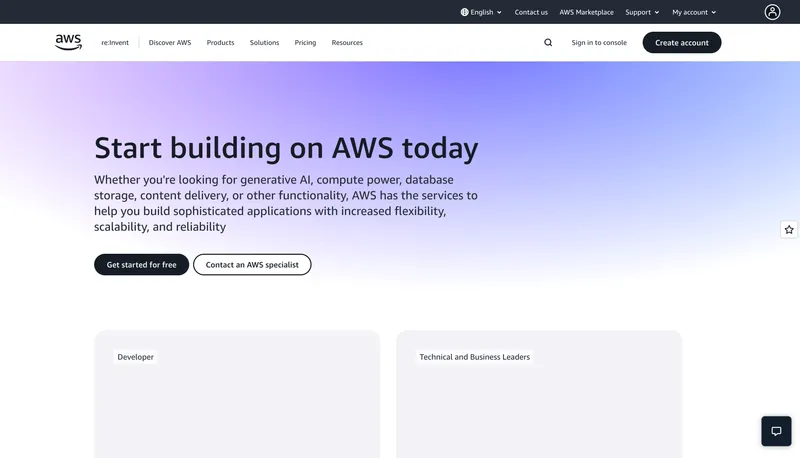The height and width of the screenshot is (458, 800).
Task: Click the Create account button
Action: [682, 42]
